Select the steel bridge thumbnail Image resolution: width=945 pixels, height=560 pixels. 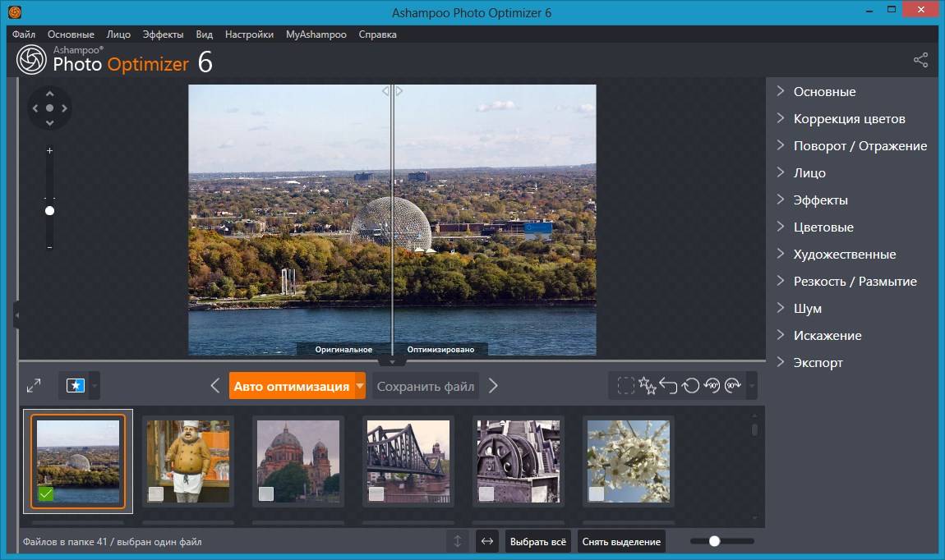pyautogui.click(x=408, y=461)
